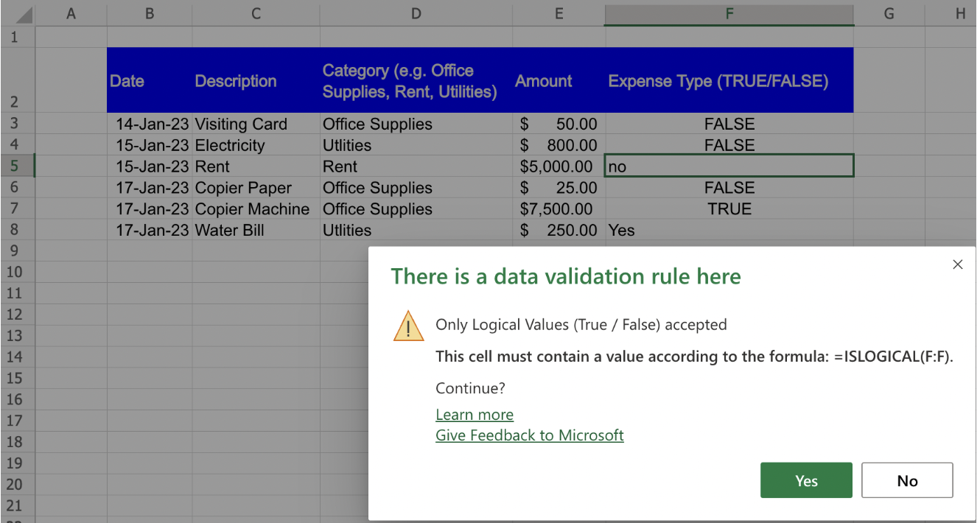Select the $5,000.00 Rent amount cell
The height and width of the screenshot is (523, 980).
tap(558, 166)
